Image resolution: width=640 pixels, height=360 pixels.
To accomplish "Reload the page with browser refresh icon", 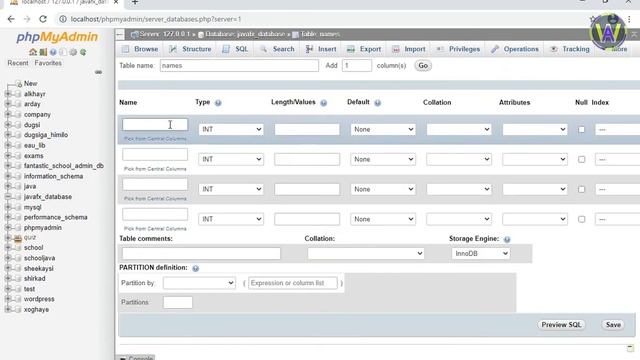I will (x=43, y=19).
